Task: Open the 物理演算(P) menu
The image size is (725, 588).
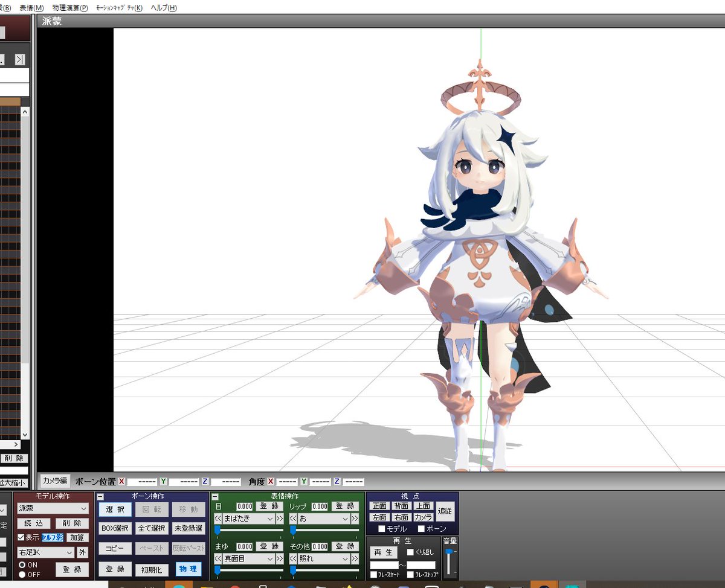Action: pyautogui.click(x=69, y=8)
